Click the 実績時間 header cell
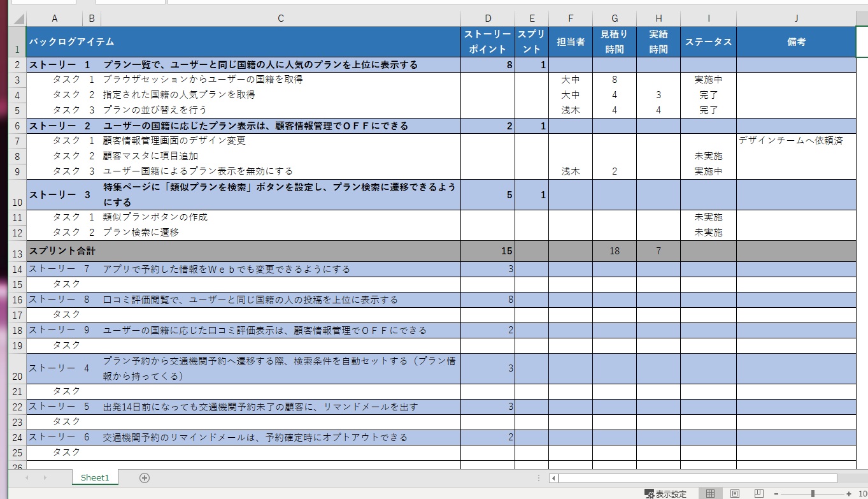 click(658, 42)
